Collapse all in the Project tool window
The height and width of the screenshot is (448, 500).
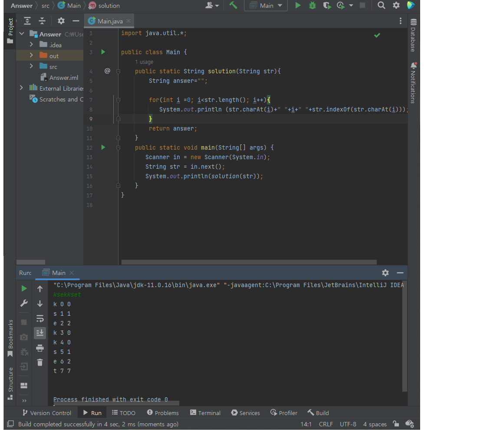pyautogui.click(x=42, y=21)
